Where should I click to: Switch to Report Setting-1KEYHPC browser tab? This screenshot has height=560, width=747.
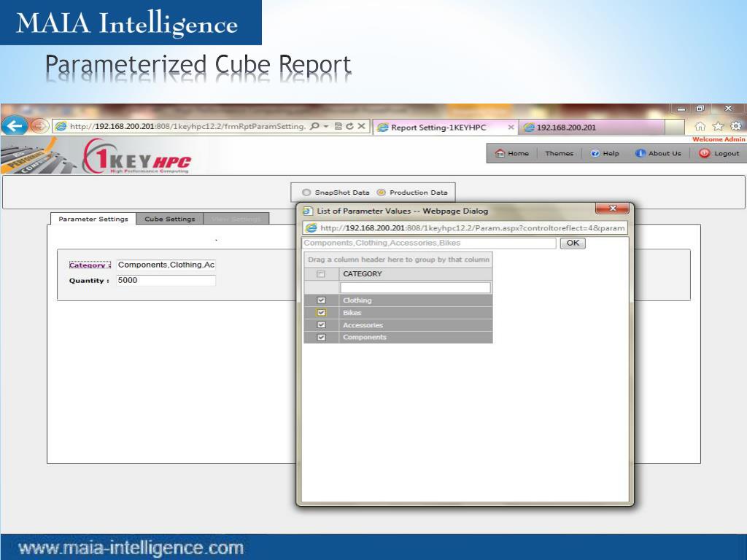pos(445,127)
